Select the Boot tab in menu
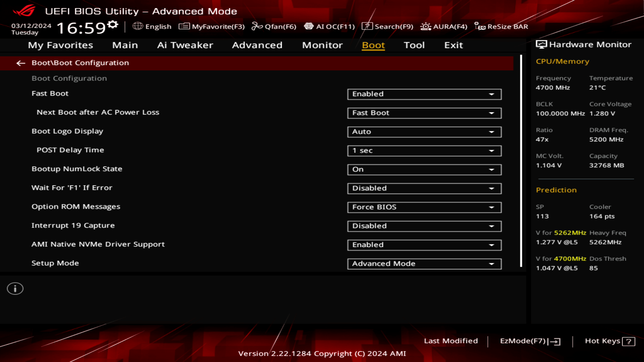This screenshot has height=362, width=644. [373, 45]
